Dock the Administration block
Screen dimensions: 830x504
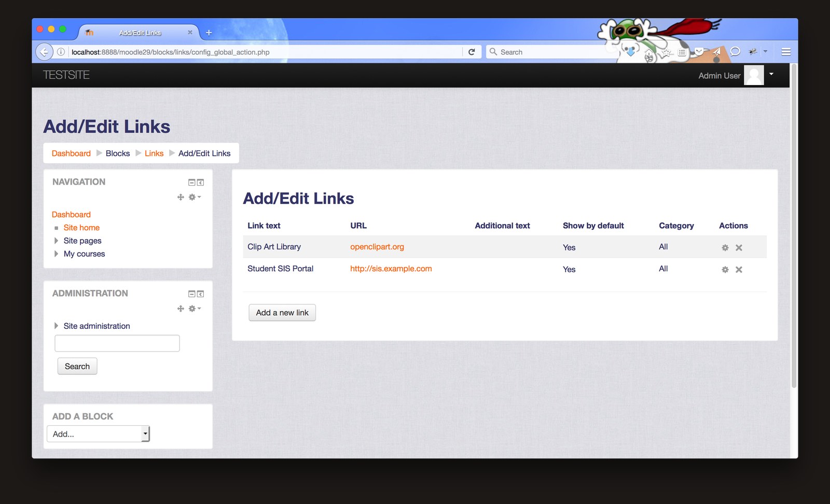pos(200,294)
